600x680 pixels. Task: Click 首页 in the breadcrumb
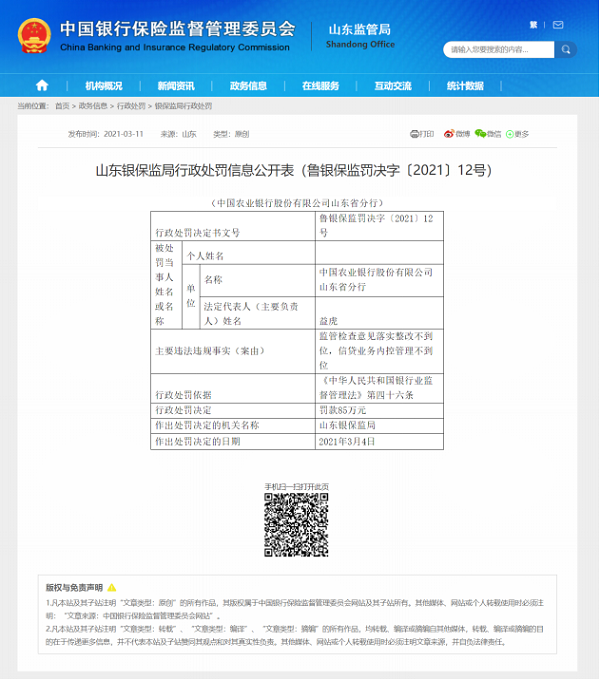click(62, 106)
